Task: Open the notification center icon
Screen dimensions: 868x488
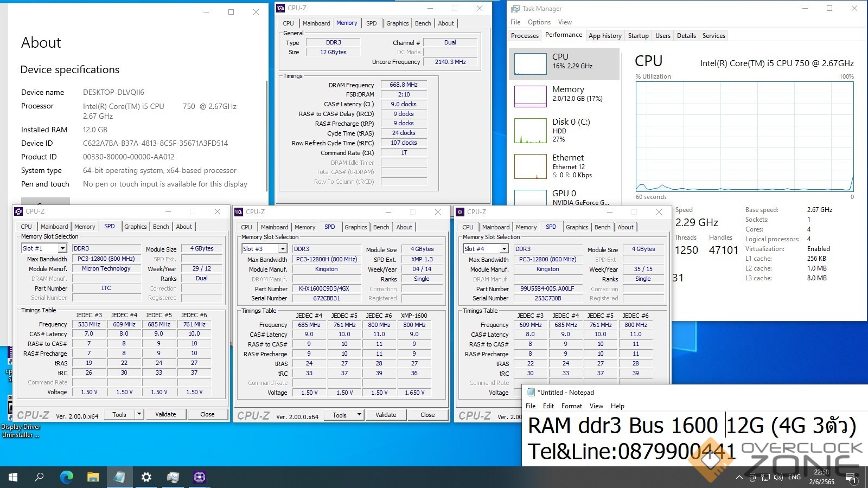Action: (851, 478)
